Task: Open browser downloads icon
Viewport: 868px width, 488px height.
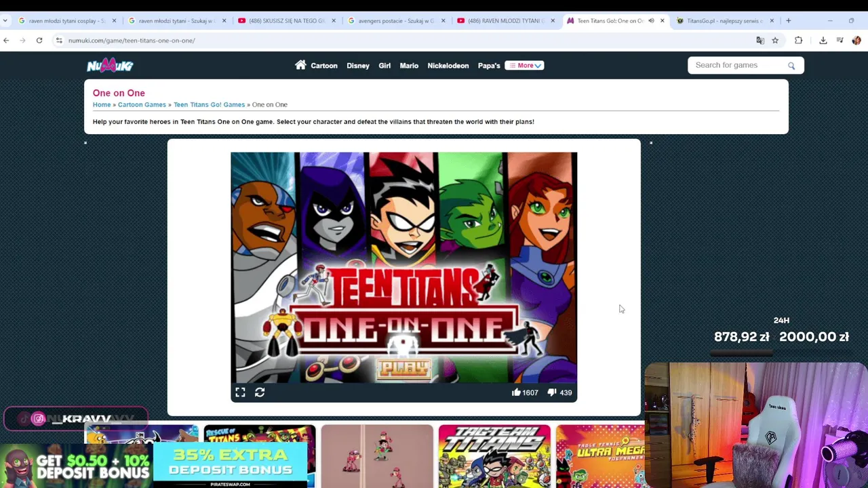Action: click(x=823, y=41)
